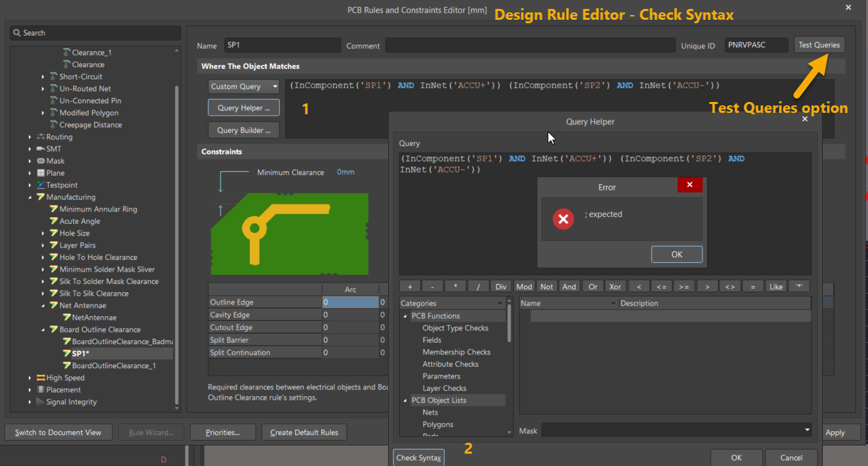Select the BoardOutlineClearance_1 rule

click(x=114, y=366)
